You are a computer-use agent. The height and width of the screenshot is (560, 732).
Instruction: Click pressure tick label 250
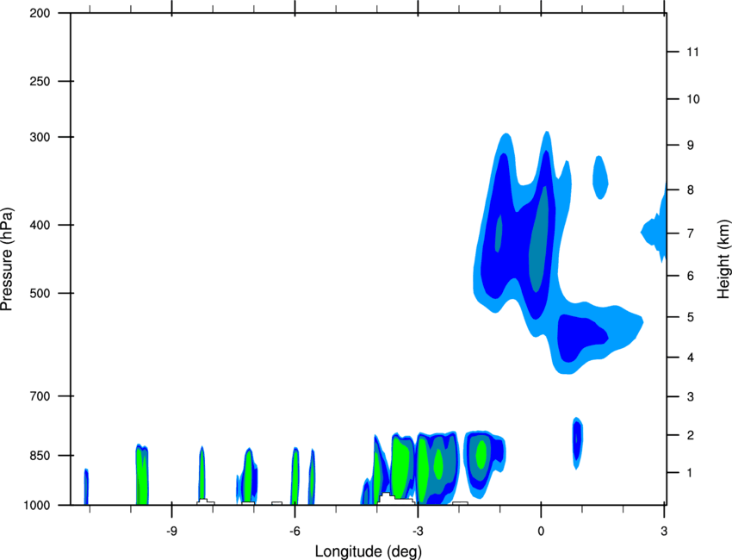point(40,81)
